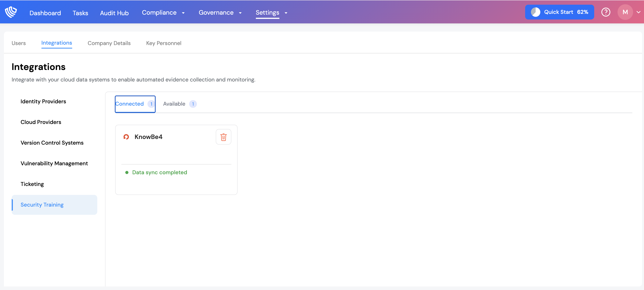This screenshot has width=644, height=290.
Task: Click the Available count badge
Action: [x=193, y=104]
